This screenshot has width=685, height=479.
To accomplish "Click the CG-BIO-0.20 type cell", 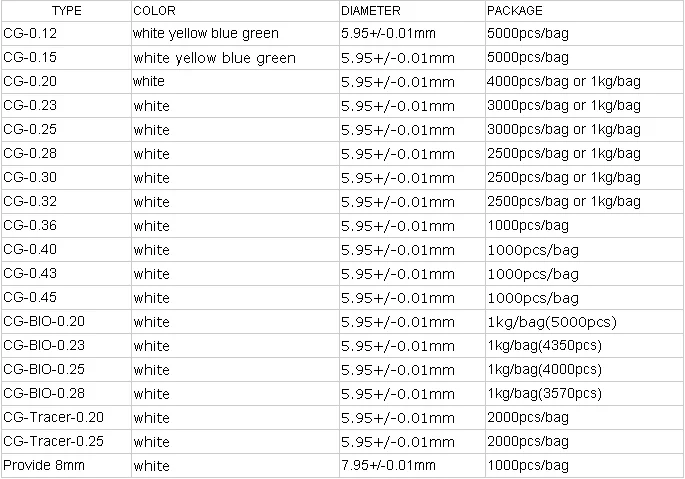I will pyautogui.click(x=44, y=322).
